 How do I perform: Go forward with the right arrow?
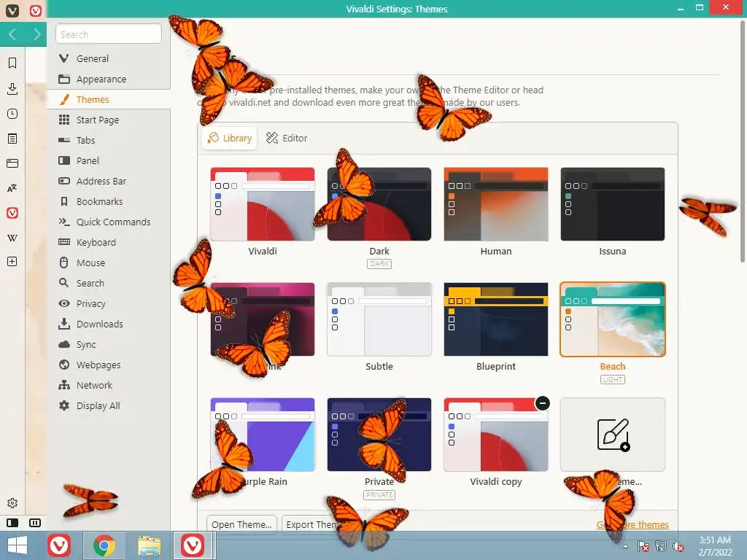pos(36,34)
